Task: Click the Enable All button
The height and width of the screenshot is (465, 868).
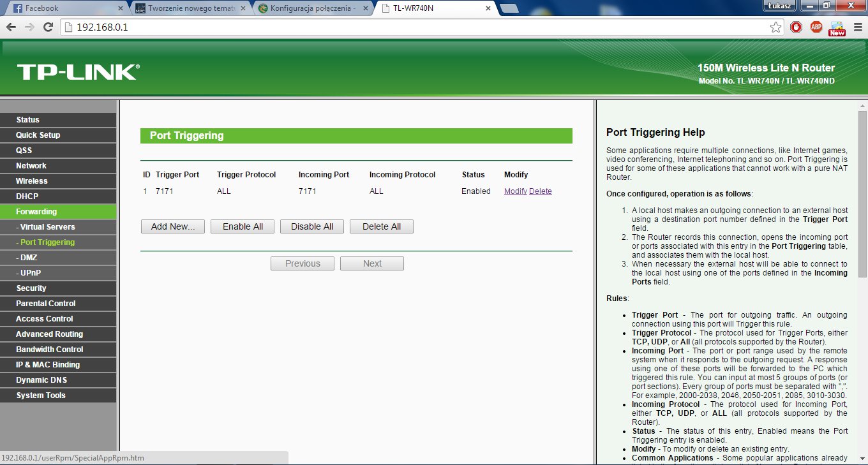Action: pos(243,226)
